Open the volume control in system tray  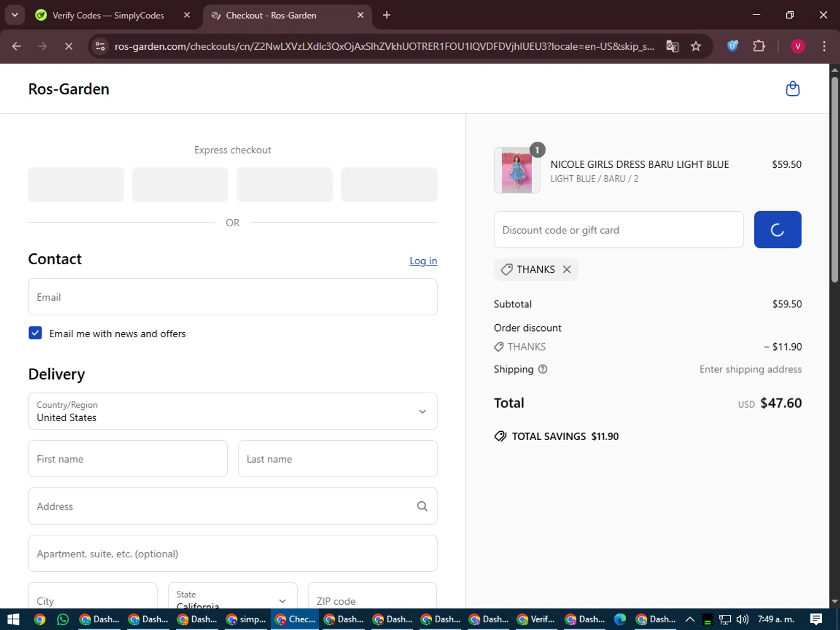tap(743, 619)
